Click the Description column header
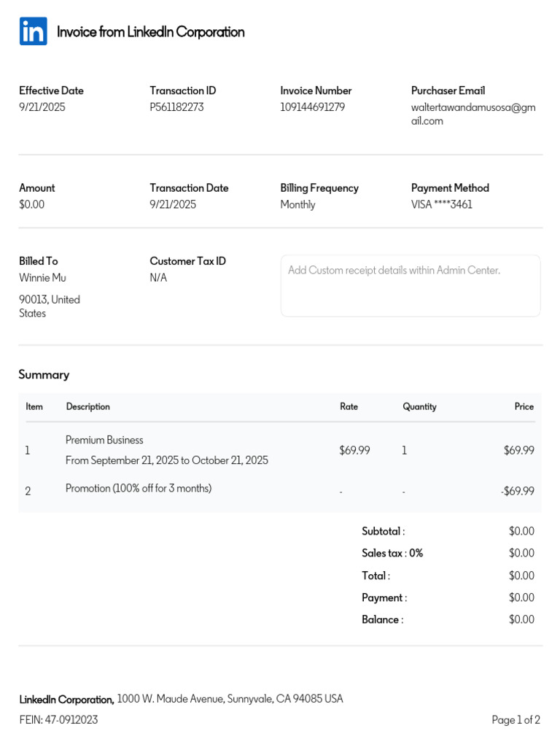Image resolution: width=560 pixels, height=747 pixels. [x=88, y=407]
